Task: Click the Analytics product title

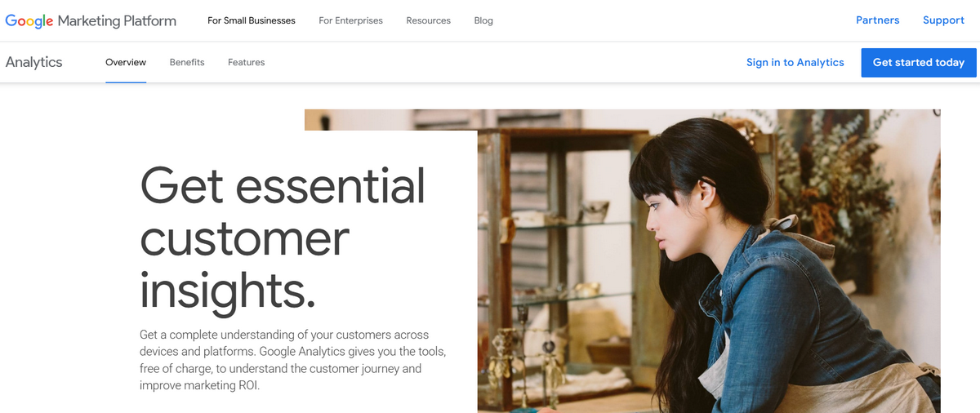Action: (33, 62)
